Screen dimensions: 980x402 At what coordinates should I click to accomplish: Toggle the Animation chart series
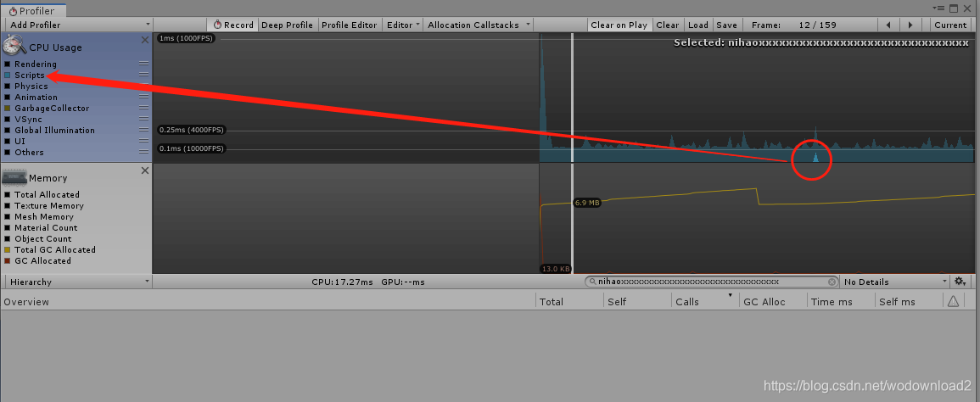click(8, 97)
